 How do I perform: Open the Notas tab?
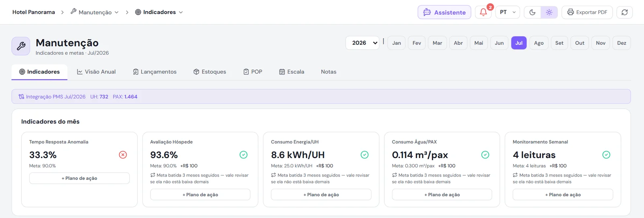pos(328,72)
